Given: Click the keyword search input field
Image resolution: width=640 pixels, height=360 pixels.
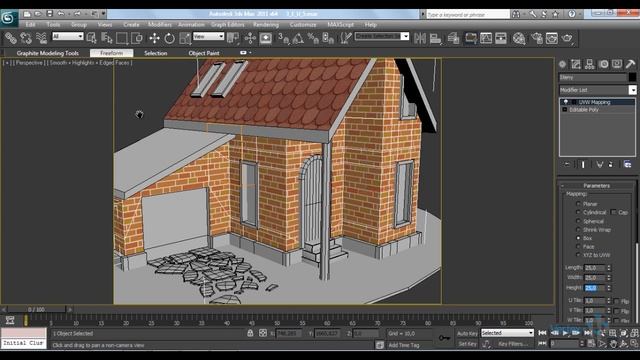Looking at the screenshot, I should [x=468, y=14].
